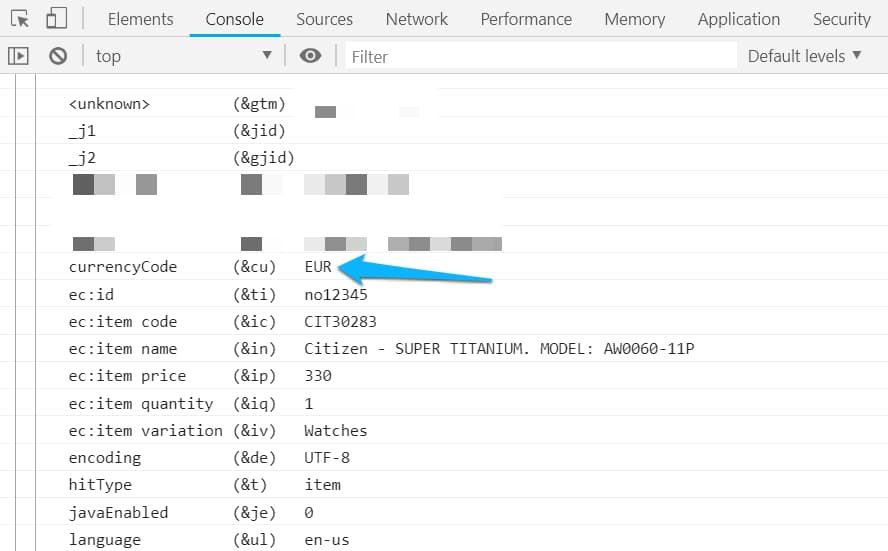Click the javaEnabled label
This screenshot has width=888, height=551.
(x=118, y=512)
